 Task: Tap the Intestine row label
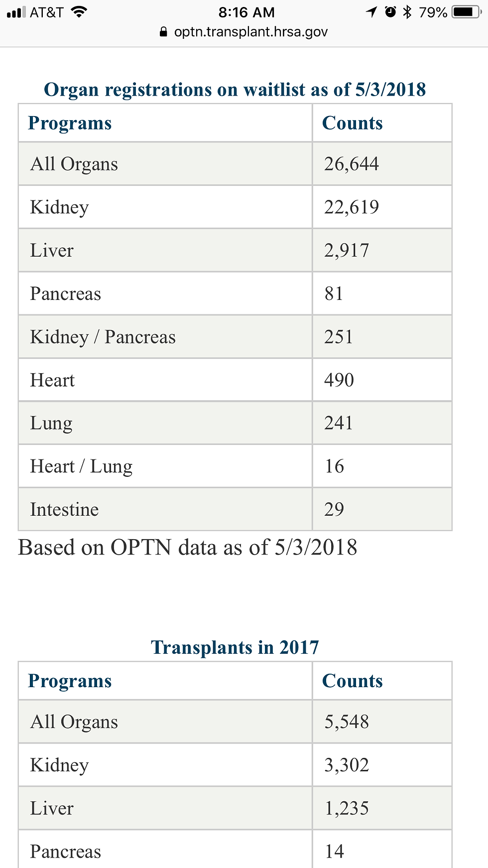[64, 509]
